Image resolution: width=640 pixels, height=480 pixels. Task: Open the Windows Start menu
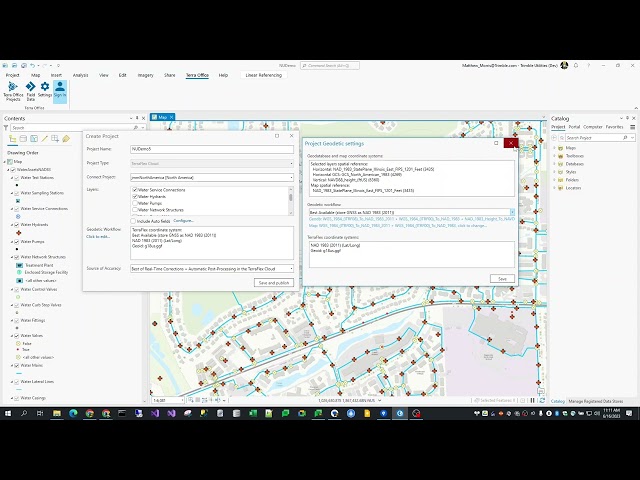pos(7,413)
